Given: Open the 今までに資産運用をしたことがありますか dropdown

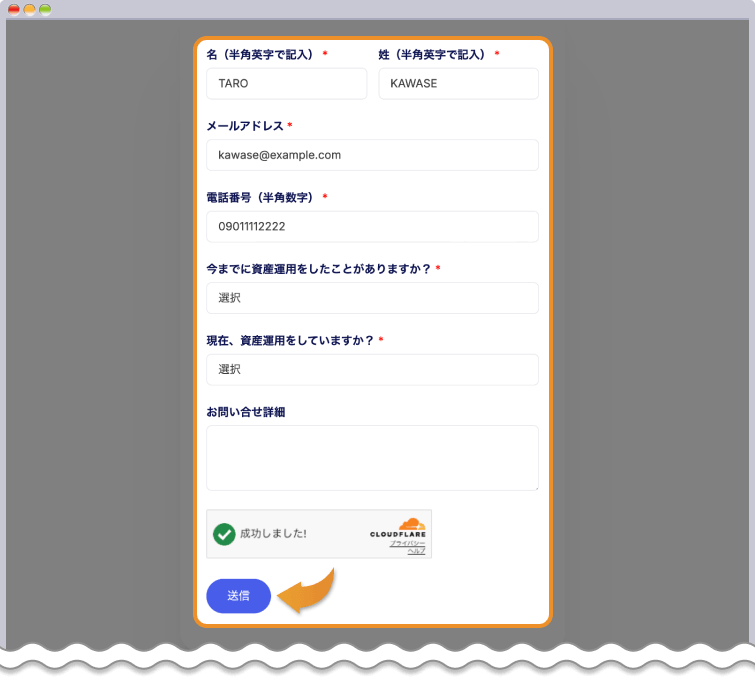Looking at the screenshot, I should pyautogui.click(x=372, y=298).
